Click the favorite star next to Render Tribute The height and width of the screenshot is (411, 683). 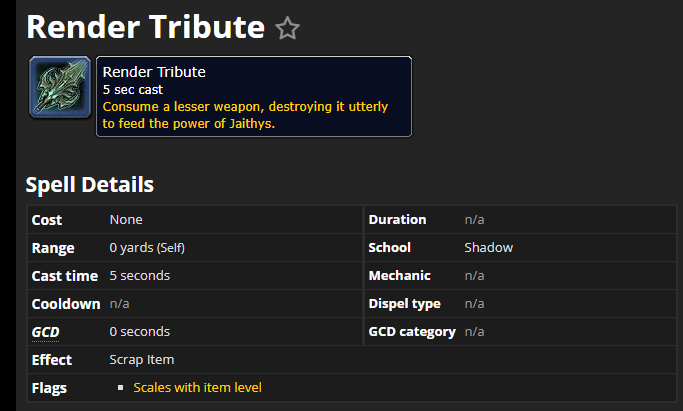click(x=287, y=28)
